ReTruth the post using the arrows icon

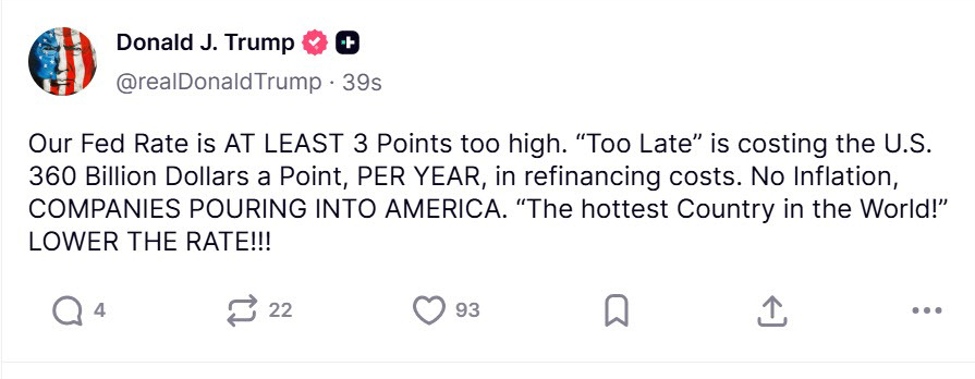(242, 310)
